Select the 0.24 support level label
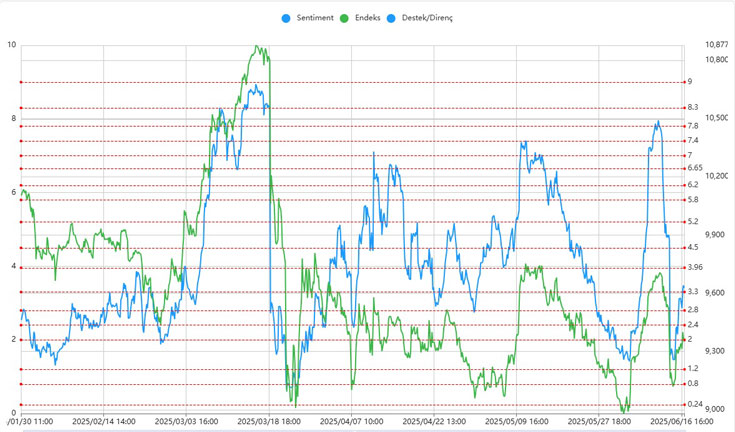This screenshot has height=432, width=735. pos(693,404)
